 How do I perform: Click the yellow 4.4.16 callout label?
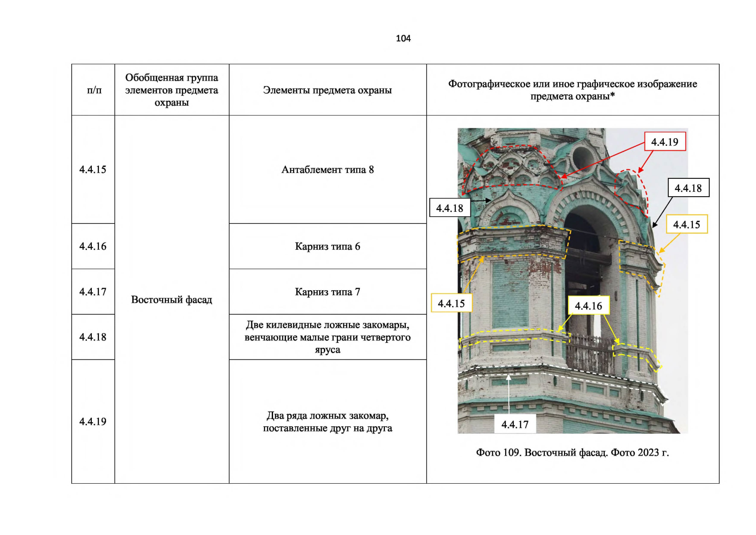[588, 306]
